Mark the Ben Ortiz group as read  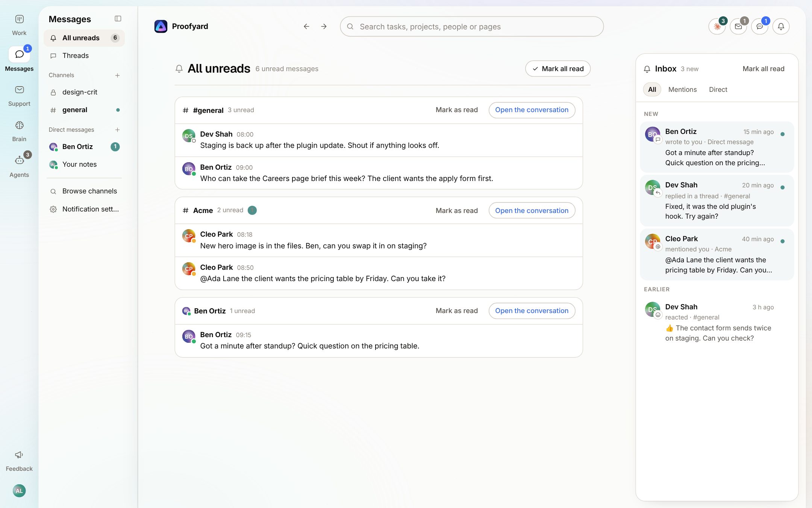pos(457,311)
